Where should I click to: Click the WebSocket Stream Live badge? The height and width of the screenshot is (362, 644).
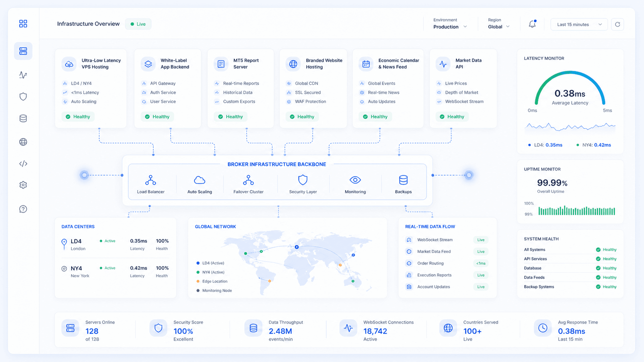click(481, 240)
